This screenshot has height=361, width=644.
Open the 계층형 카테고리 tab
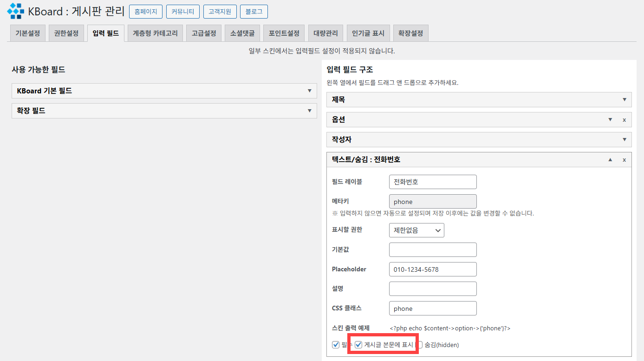[x=155, y=33]
